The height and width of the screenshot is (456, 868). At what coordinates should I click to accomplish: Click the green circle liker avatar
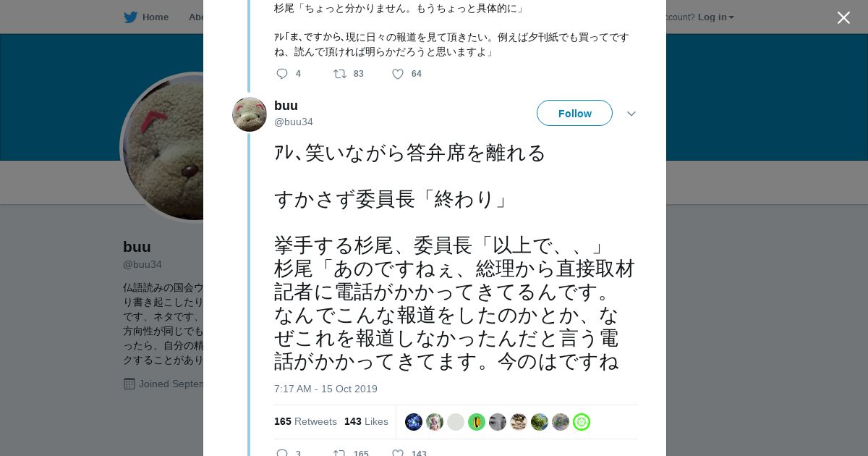click(x=477, y=422)
